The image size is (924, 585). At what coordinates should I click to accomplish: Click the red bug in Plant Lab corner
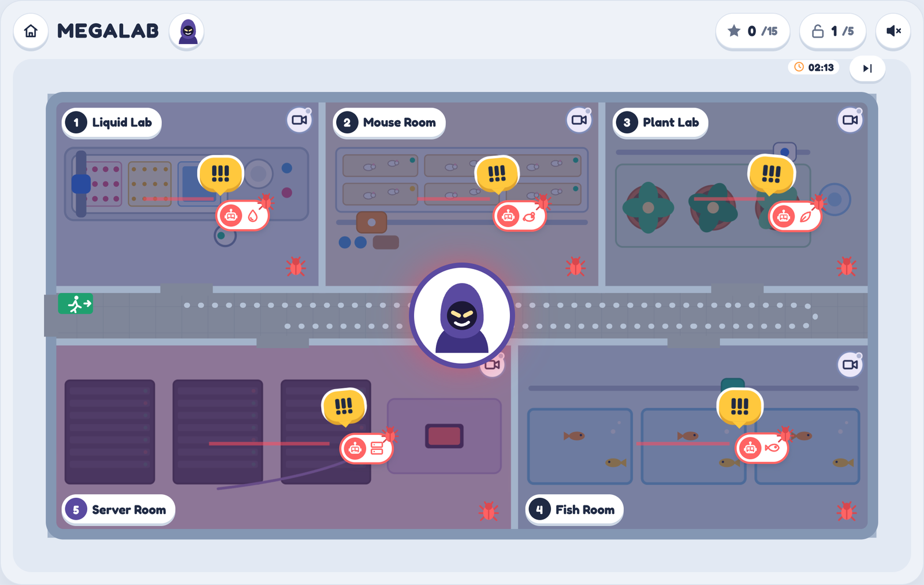coord(847,266)
